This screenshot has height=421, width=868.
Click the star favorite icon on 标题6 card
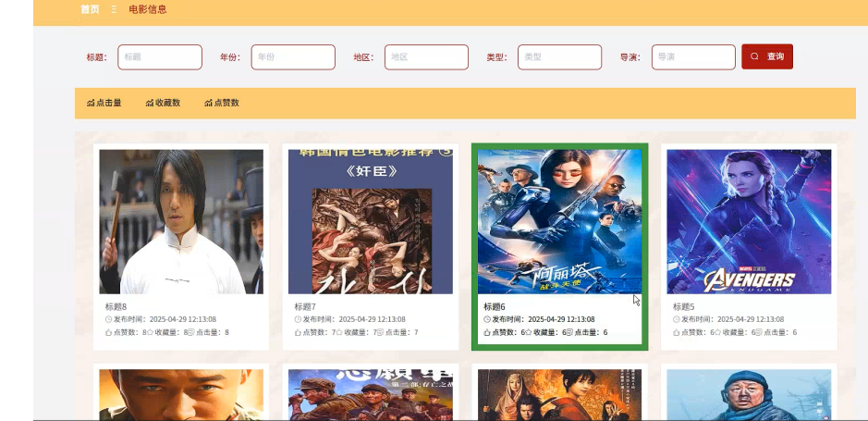pos(529,333)
